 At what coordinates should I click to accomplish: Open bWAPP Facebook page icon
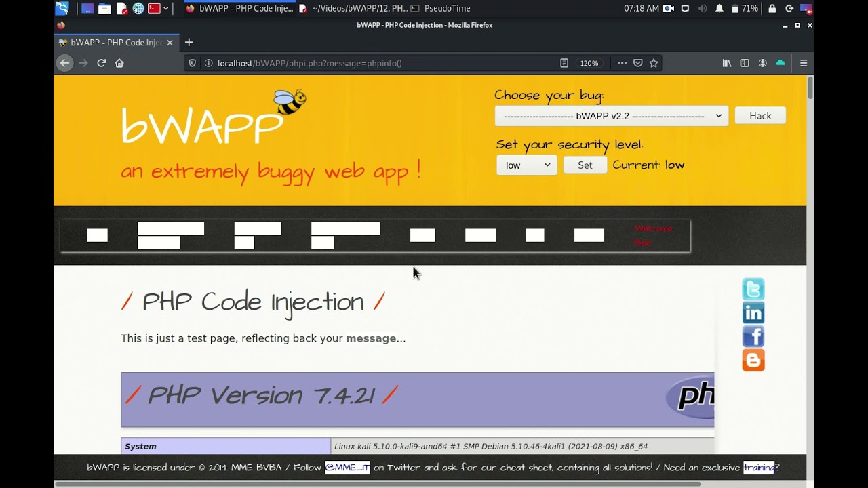click(x=753, y=337)
